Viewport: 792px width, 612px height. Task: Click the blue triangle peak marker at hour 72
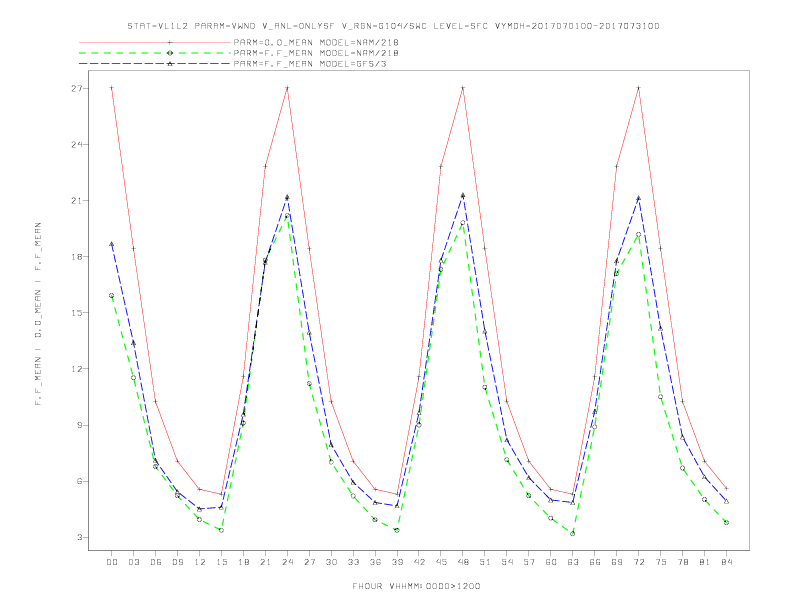[638, 198]
